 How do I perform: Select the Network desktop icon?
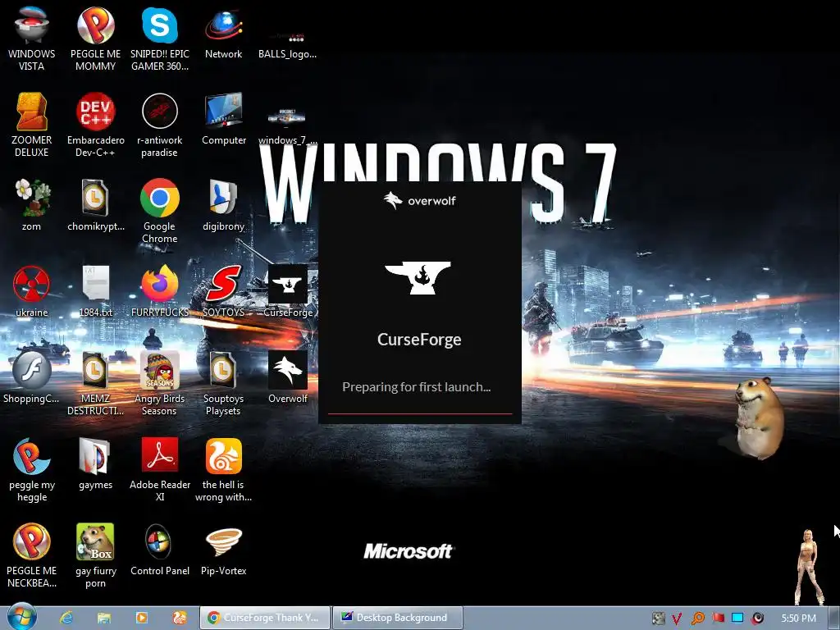(x=223, y=33)
